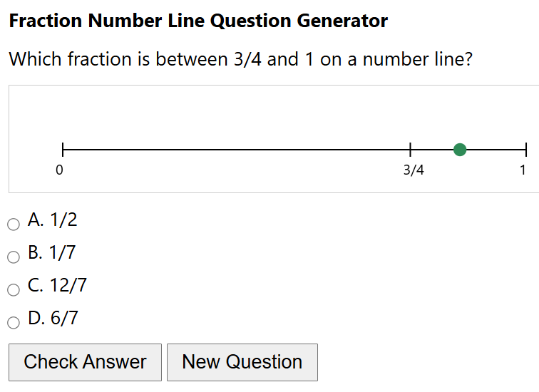This screenshot has width=539, height=392.
Task: Click the question text about 3/4 and 1
Action: point(241,59)
